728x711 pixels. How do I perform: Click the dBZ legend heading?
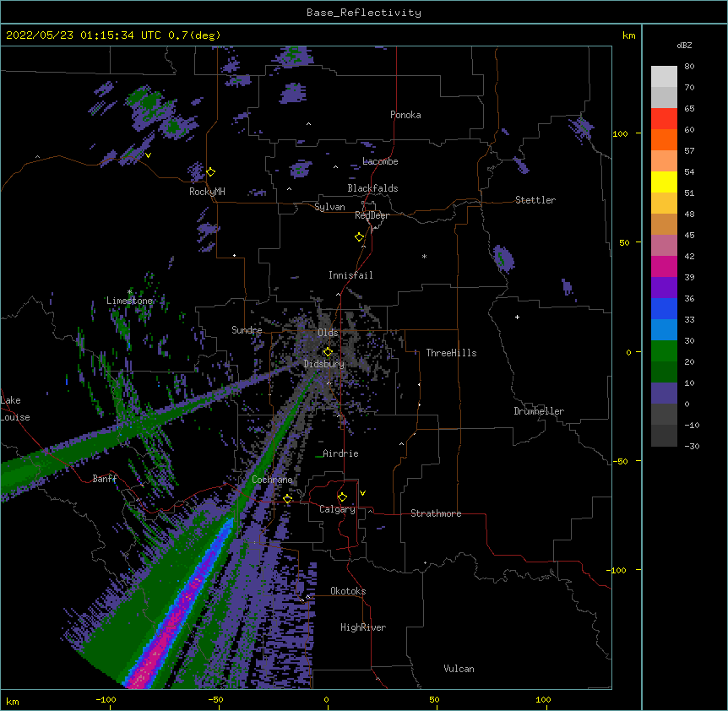(684, 45)
